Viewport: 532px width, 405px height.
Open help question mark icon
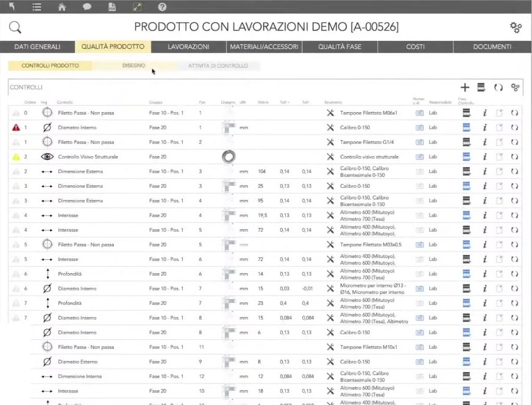point(162,7)
